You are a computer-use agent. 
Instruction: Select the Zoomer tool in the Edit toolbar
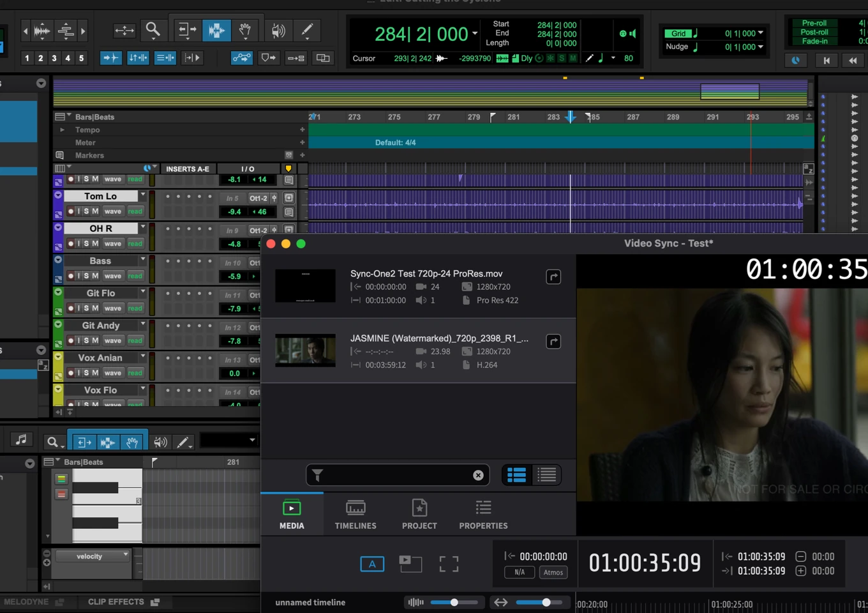[153, 30]
